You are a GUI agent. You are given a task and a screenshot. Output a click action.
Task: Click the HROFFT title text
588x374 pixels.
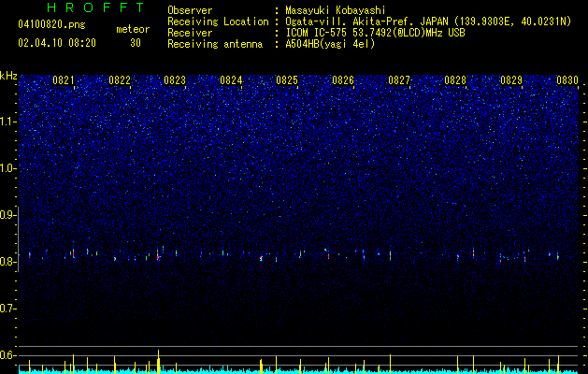click(x=96, y=7)
